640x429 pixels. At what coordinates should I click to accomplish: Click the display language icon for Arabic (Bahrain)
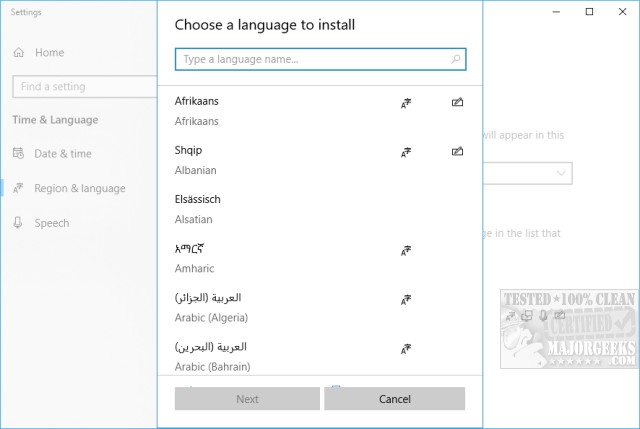coord(406,348)
